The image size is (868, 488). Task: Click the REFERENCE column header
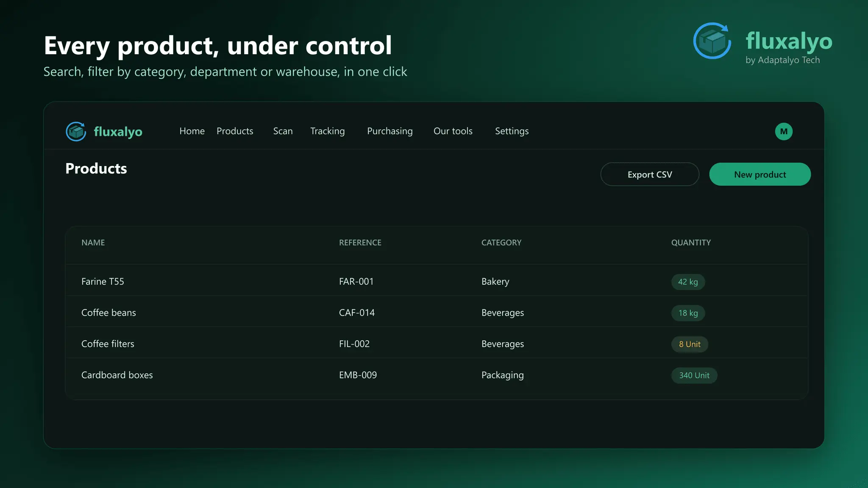(360, 243)
